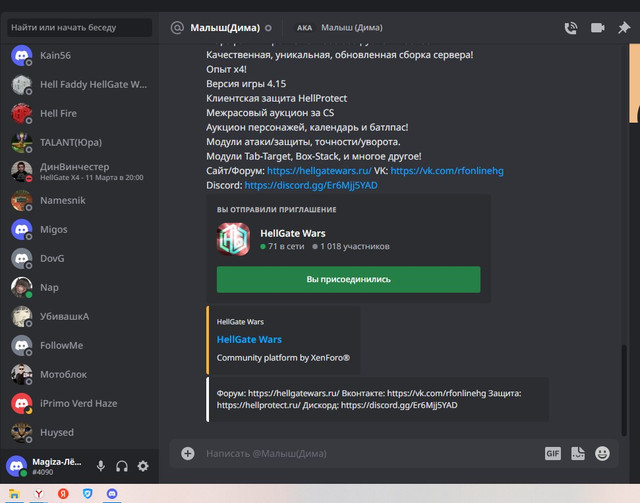Click the HellGate Wars invite server name
This screenshot has height=503, width=640.
point(293,233)
